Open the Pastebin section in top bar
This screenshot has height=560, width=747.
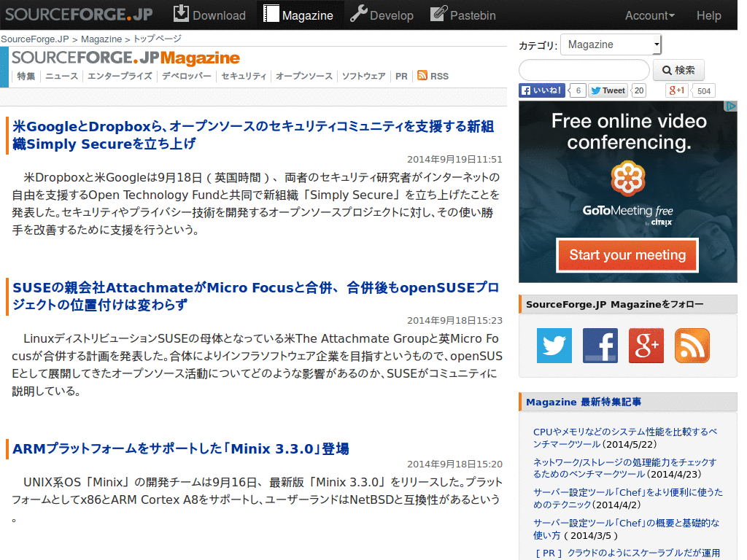[463, 15]
